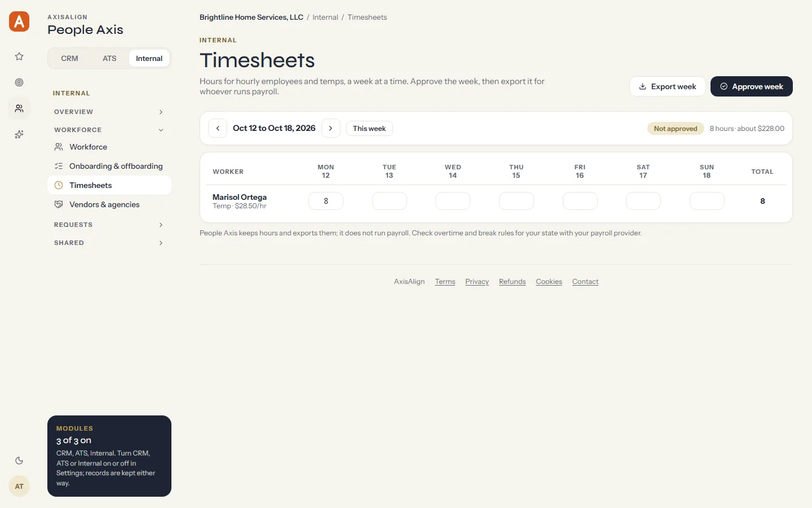
Task: Open the Contact link
Action: point(585,282)
